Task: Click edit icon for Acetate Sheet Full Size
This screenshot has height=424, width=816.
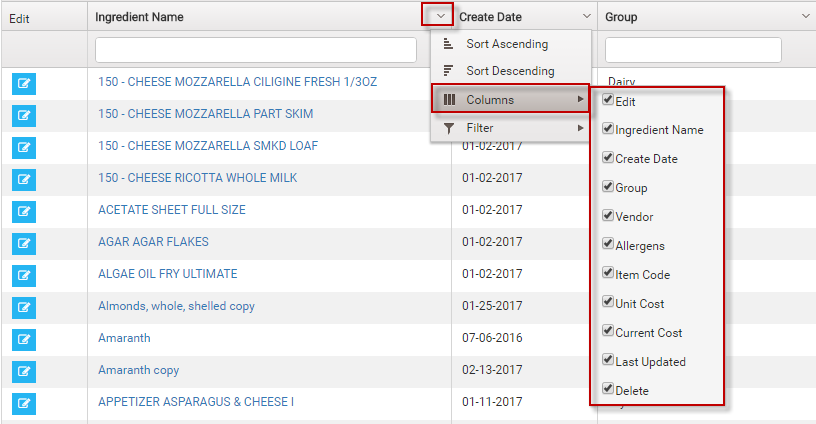Action: [24, 212]
